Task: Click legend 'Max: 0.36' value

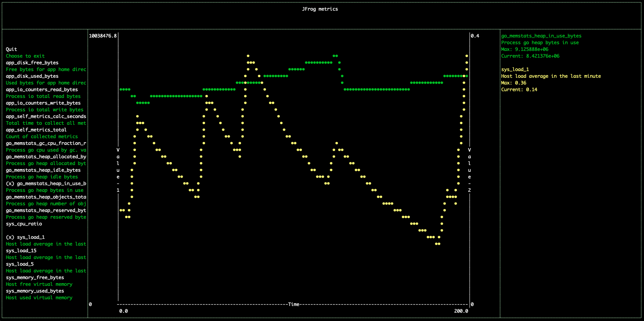Action: (514, 83)
